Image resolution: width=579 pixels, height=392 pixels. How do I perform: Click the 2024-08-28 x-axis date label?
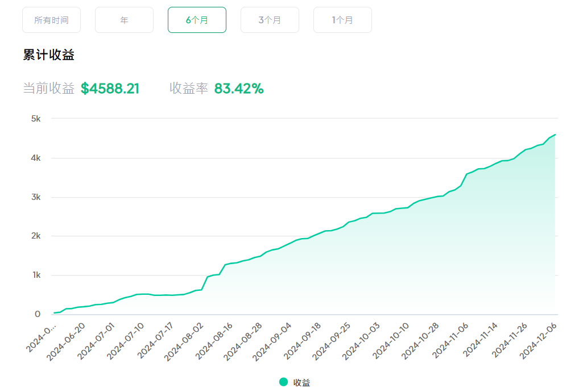[243, 341]
